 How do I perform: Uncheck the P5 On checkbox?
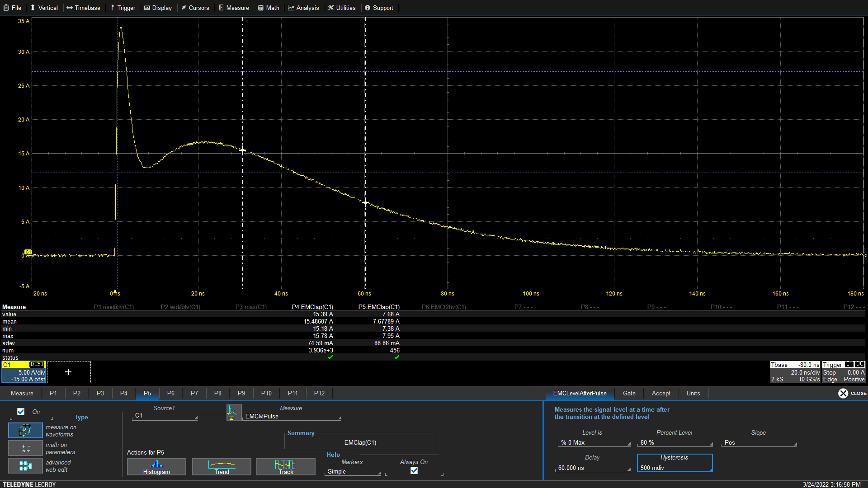point(21,412)
